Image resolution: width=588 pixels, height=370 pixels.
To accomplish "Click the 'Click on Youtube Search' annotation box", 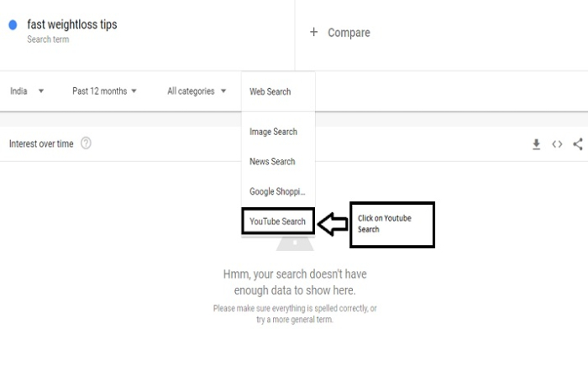I will click(391, 224).
